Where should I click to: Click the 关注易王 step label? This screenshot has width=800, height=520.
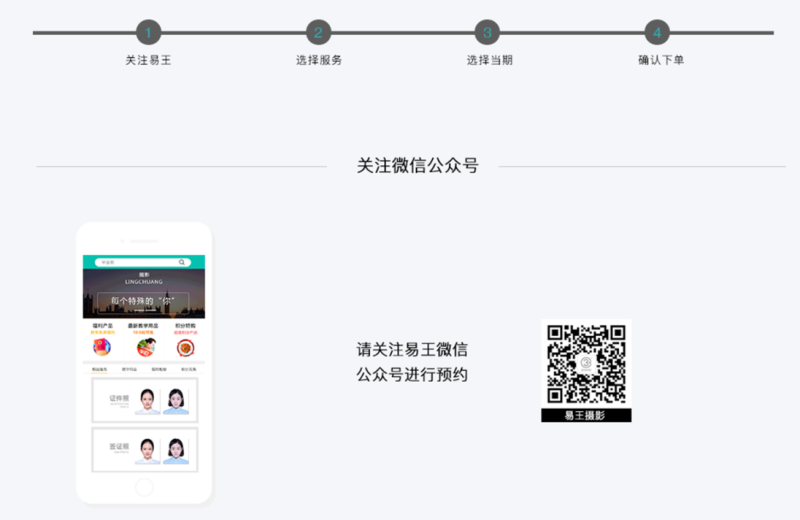148,60
